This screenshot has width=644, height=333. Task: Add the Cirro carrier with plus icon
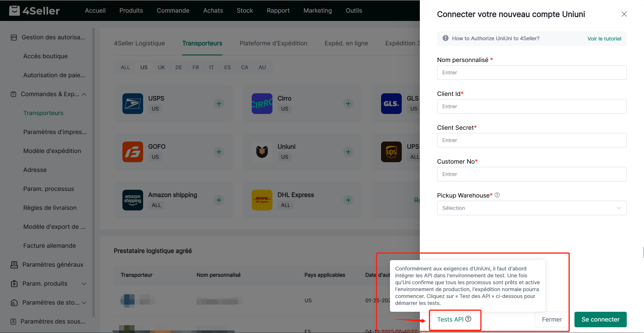click(x=348, y=104)
